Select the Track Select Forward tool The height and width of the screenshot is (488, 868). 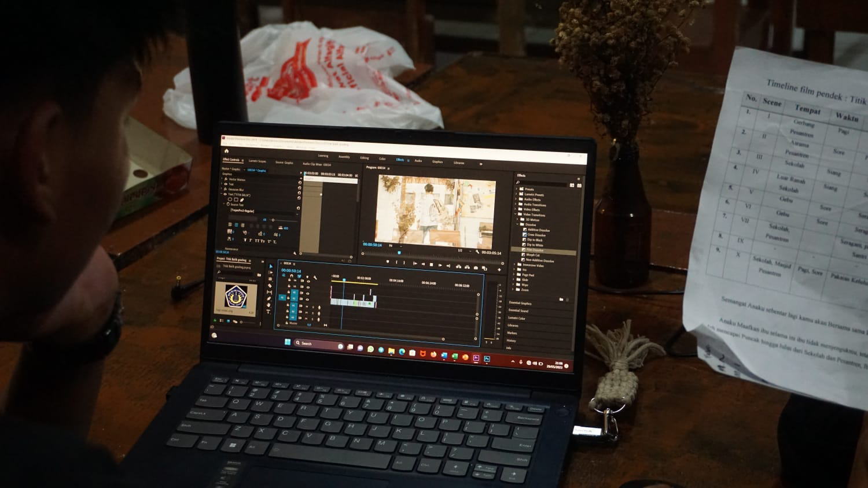pos(270,272)
